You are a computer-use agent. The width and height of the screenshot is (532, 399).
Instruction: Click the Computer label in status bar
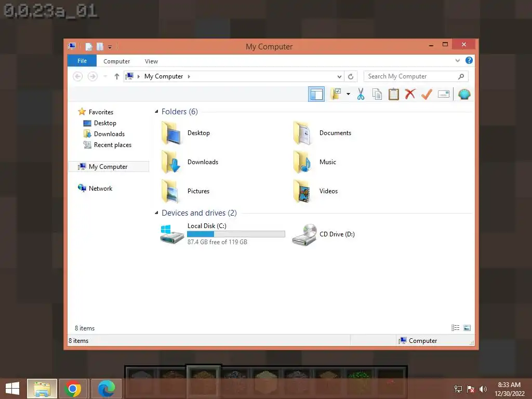(x=423, y=341)
